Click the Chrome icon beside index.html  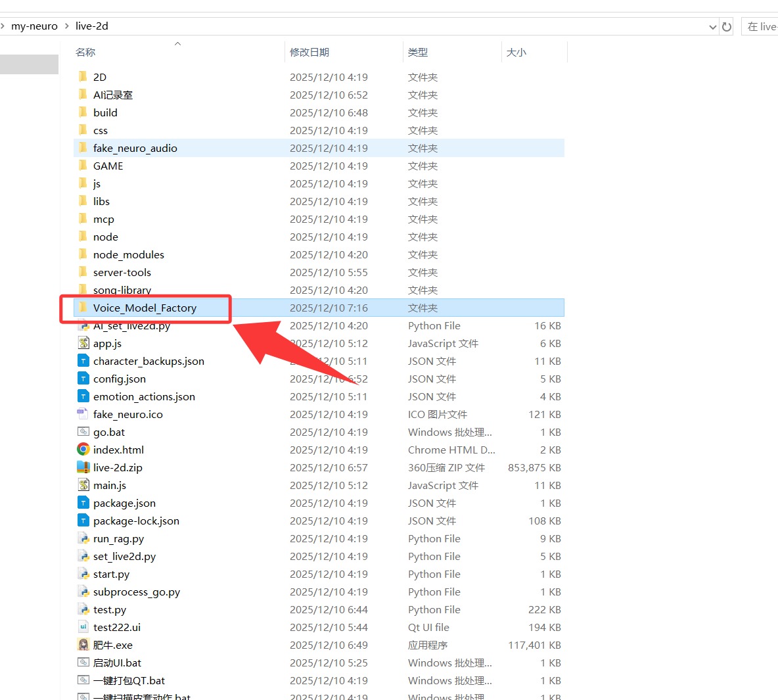pyautogui.click(x=83, y=450)
